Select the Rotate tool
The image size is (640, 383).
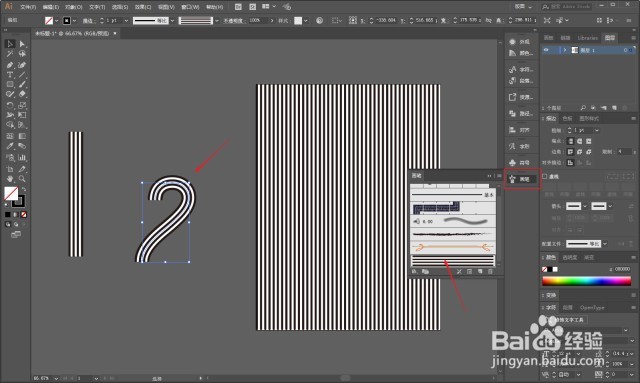tap(10, 105)
